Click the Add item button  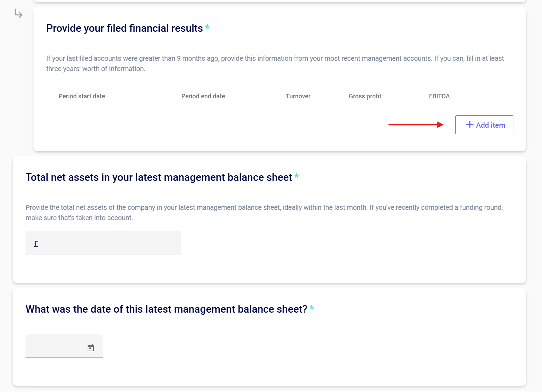(x=484, y=125)
